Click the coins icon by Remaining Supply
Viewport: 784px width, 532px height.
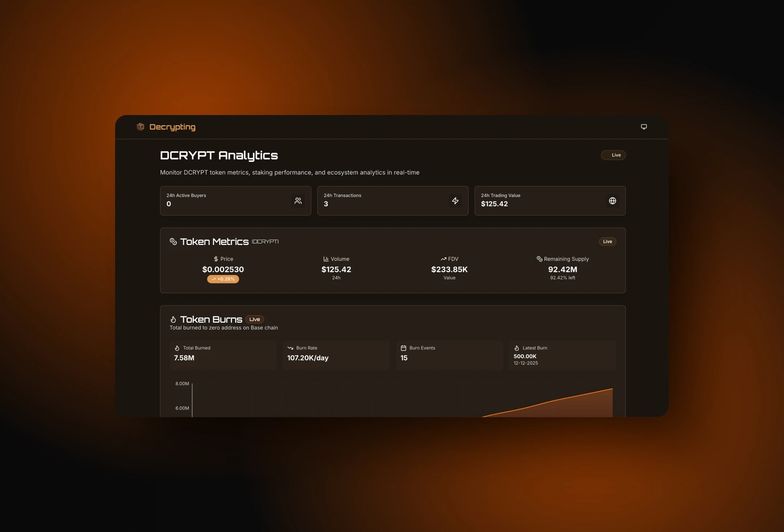coord(539,259)
